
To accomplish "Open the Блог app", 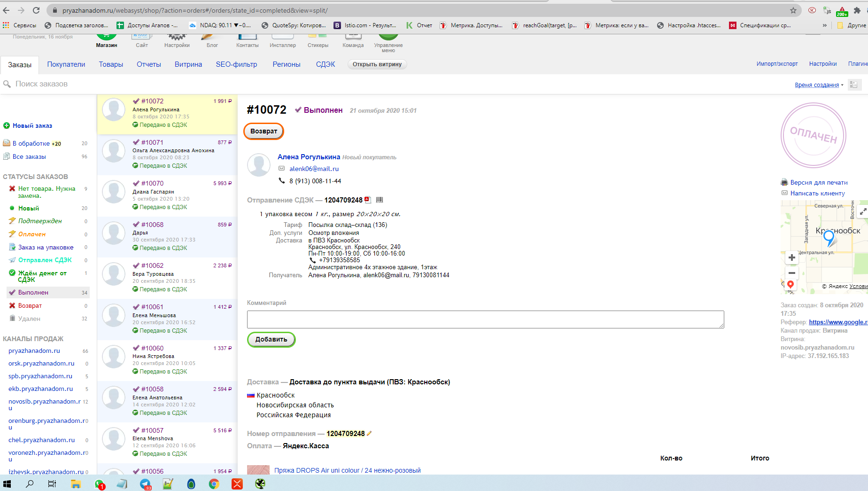I will pyautogui.click(x=212, y=41).
